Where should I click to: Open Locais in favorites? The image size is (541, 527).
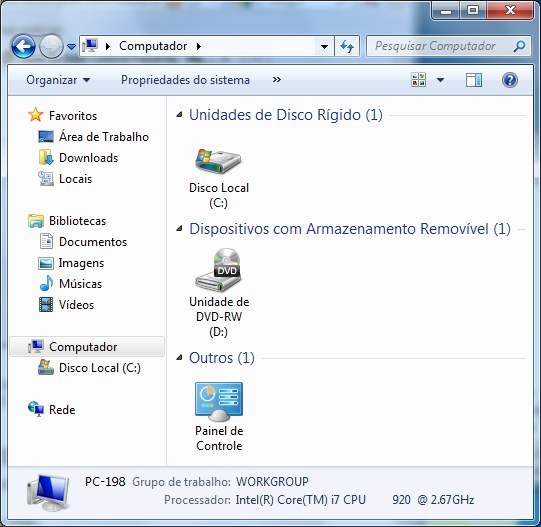[x=76, y=179]
